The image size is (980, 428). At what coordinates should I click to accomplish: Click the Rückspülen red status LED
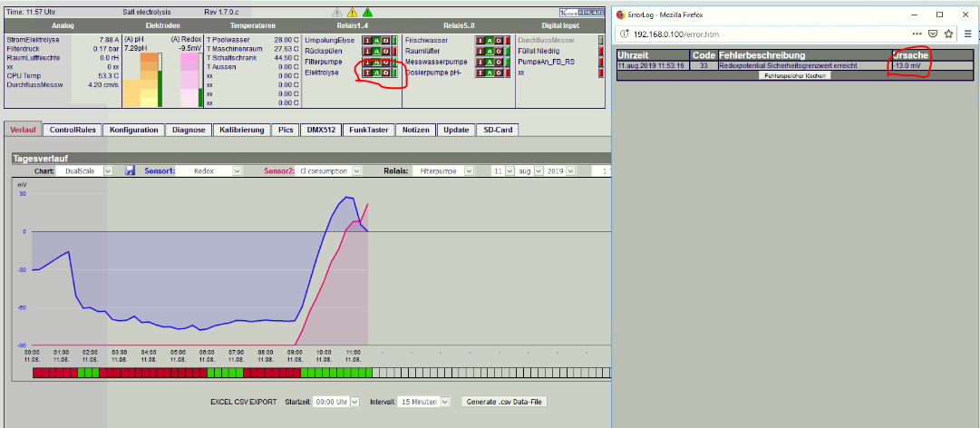click(394, 52)
